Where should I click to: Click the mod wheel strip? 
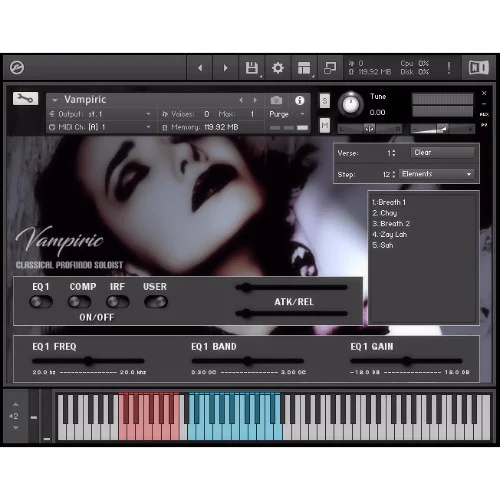(x=47, y=416)
